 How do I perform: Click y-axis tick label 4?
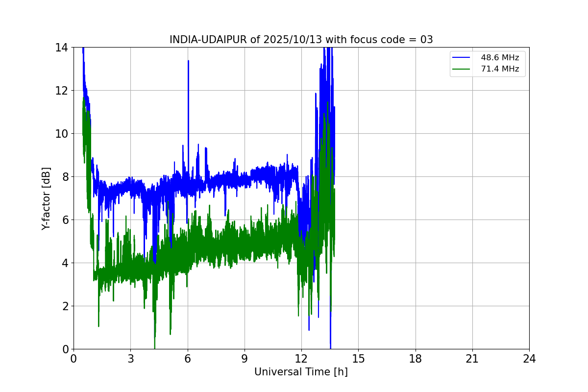[x=65, y=263]
